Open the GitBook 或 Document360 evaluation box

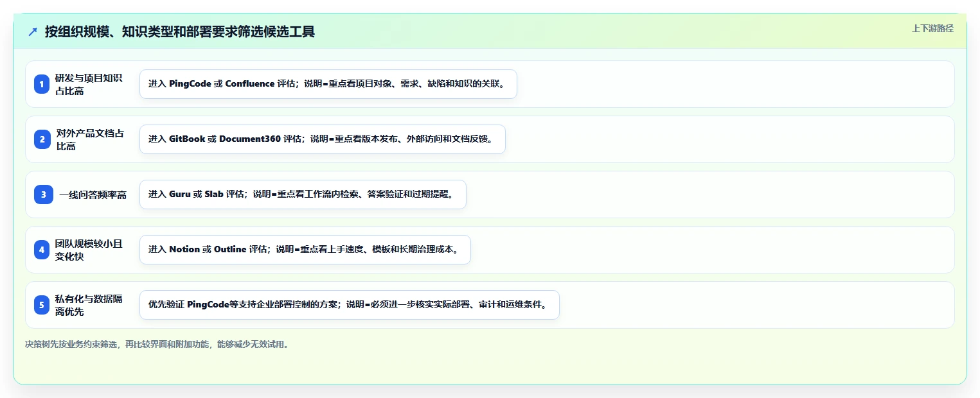point(323,139)
